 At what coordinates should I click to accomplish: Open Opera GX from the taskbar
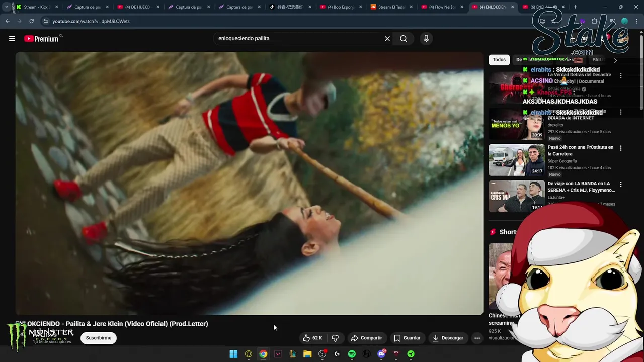coord(249,354)
